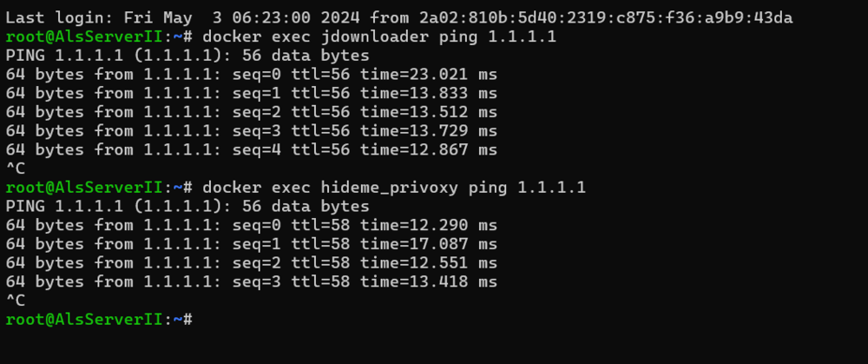This screenshot has width=868, height=364.
Task: Click the last empty root@AlsServerII prompt
Action: pos(99,319)
